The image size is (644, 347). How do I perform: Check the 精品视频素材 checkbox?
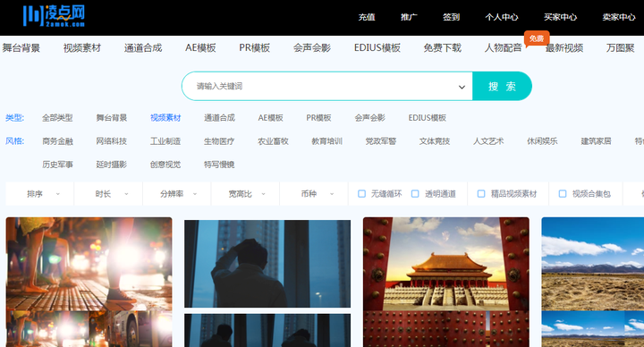click(481, 194)
